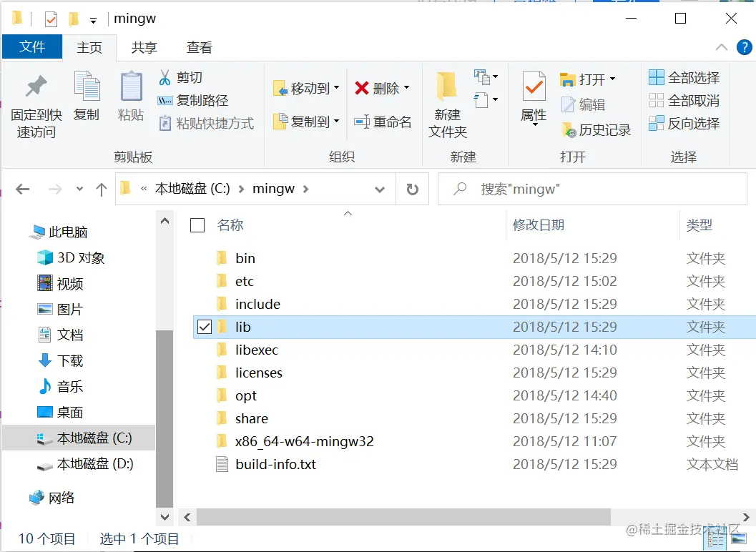
Task: Navigate up to Local Disk C:
Action: 101,189
